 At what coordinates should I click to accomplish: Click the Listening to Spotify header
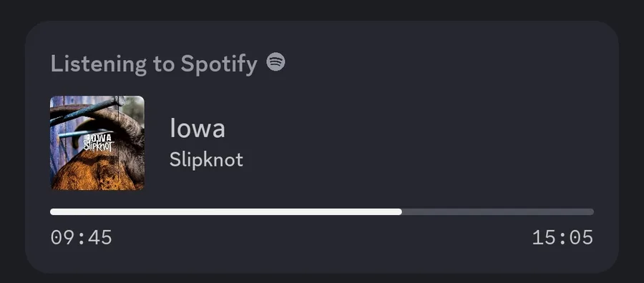click(154, 64)
